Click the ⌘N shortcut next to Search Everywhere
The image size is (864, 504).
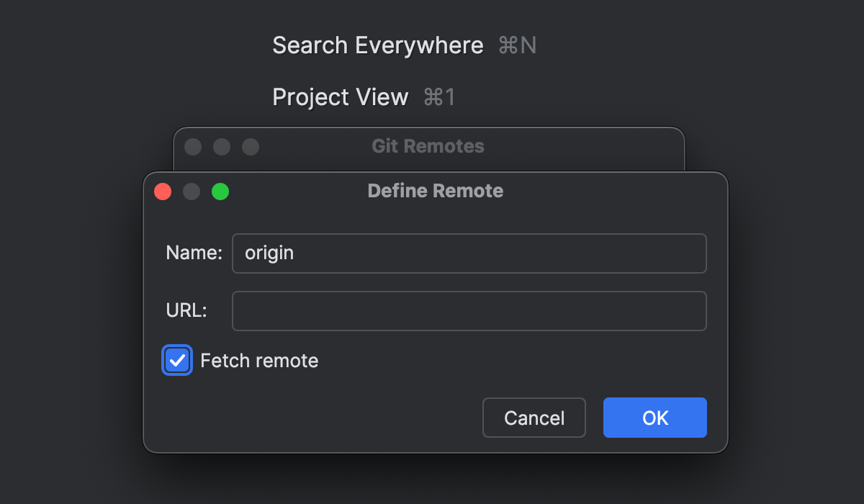518,46
